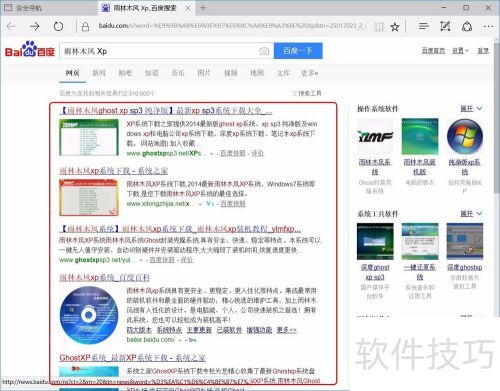Click the camera image search icon
500x391 pixels.
pyautogui.click(x=264, y=51)
